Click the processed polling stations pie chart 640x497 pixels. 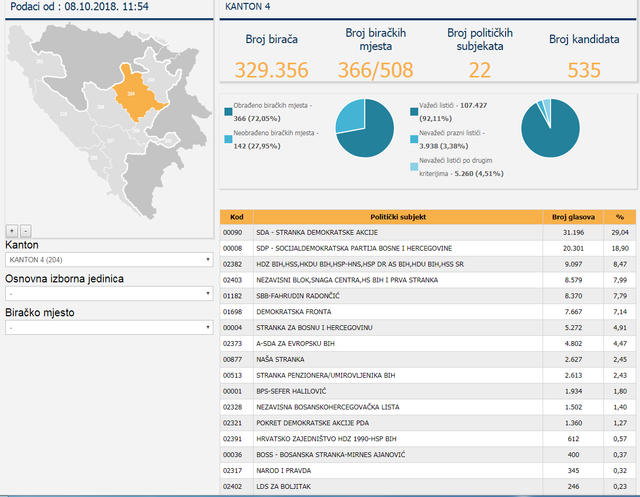[365, 128]
